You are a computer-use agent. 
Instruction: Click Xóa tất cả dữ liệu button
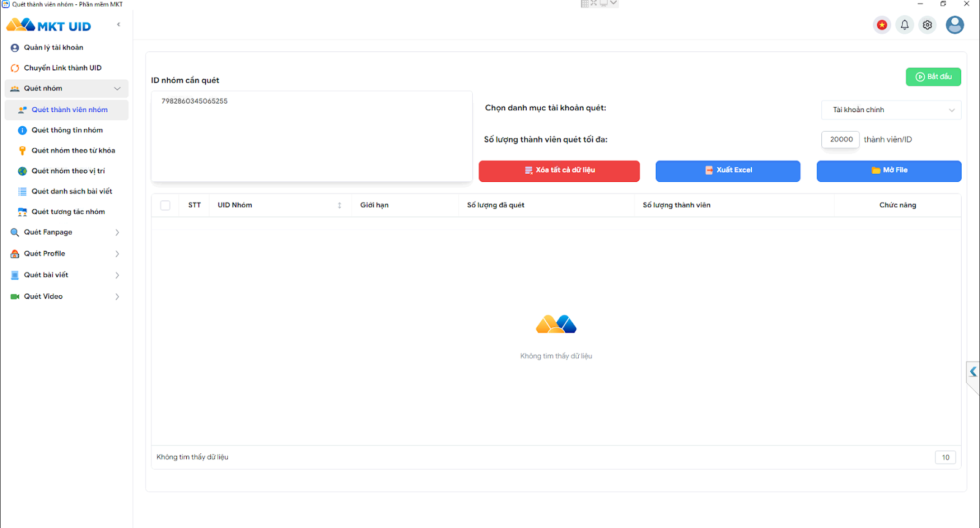pos(559,171)
